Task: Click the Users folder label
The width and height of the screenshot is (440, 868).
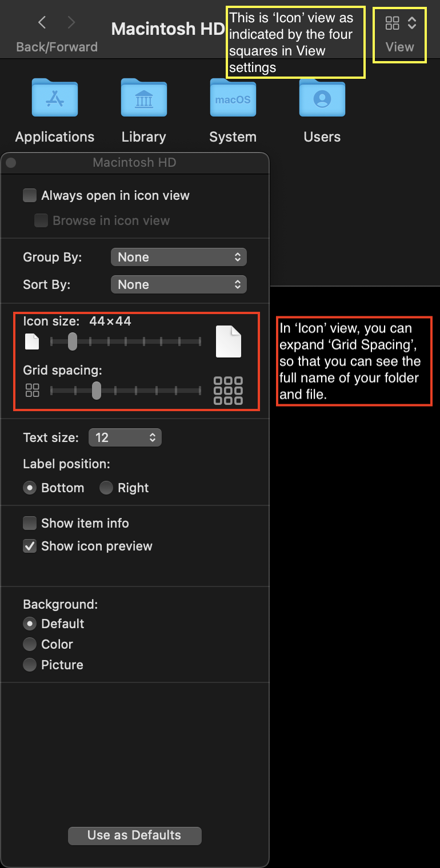Action: [322, 137]
